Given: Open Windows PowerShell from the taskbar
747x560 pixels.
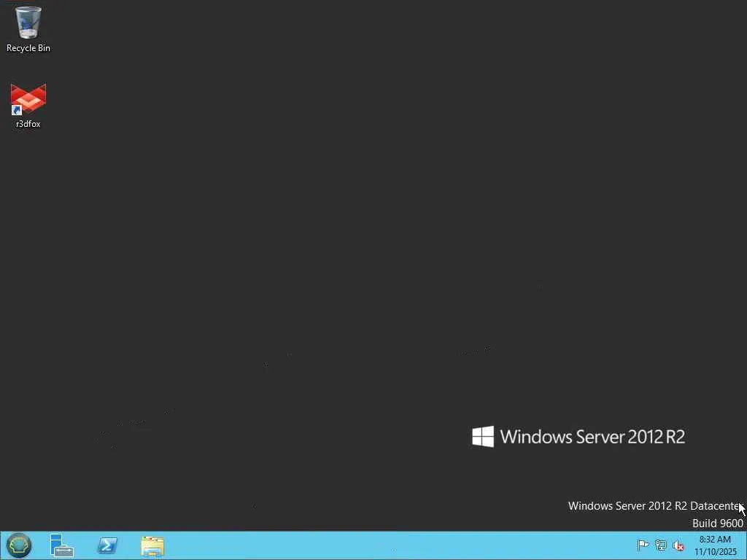Looking at the screenshot, I should tap(107, 545).
